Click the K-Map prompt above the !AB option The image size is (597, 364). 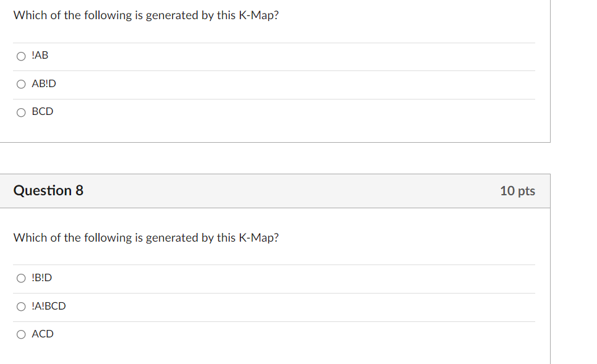coord(146,15)
